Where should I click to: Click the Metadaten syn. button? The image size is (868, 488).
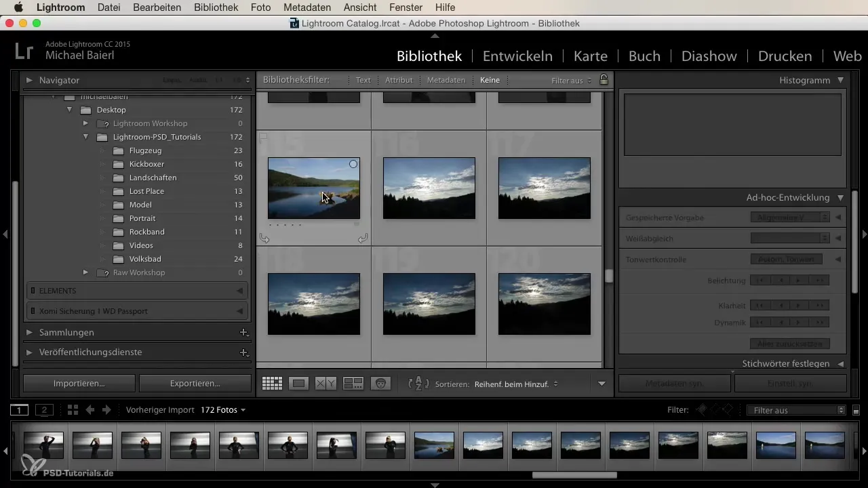click(675, 384)
